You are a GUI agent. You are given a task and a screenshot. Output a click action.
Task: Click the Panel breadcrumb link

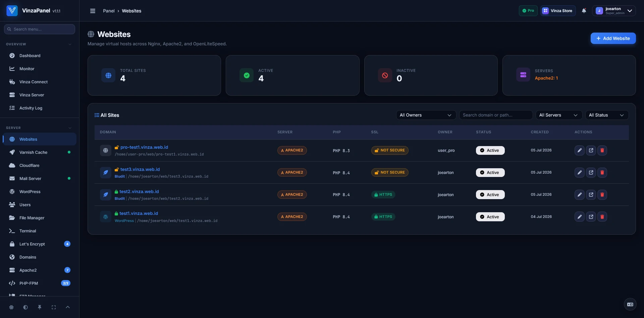pos(109,11)
